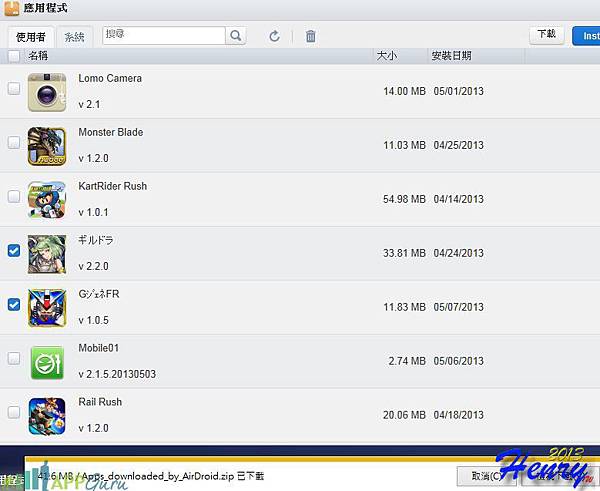
Task: Click the Apps_downloaded_by_AirDroid.zip download text
Action: (x=158, y=476)
